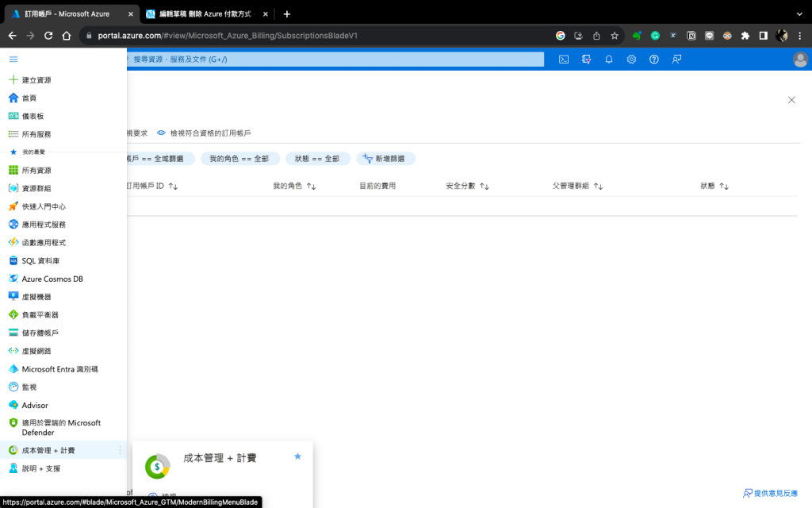Image resolution: width=812 pixels, height=508 pixels.
Task: Click the 成本管理 + 計費 sidebar icon
Action: 13,450
